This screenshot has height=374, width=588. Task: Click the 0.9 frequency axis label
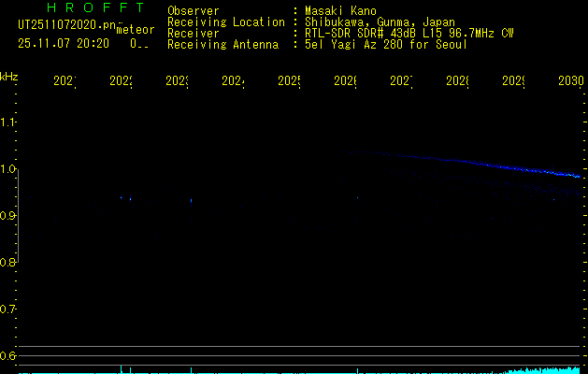pyautogui.click(x=7, y=216)
